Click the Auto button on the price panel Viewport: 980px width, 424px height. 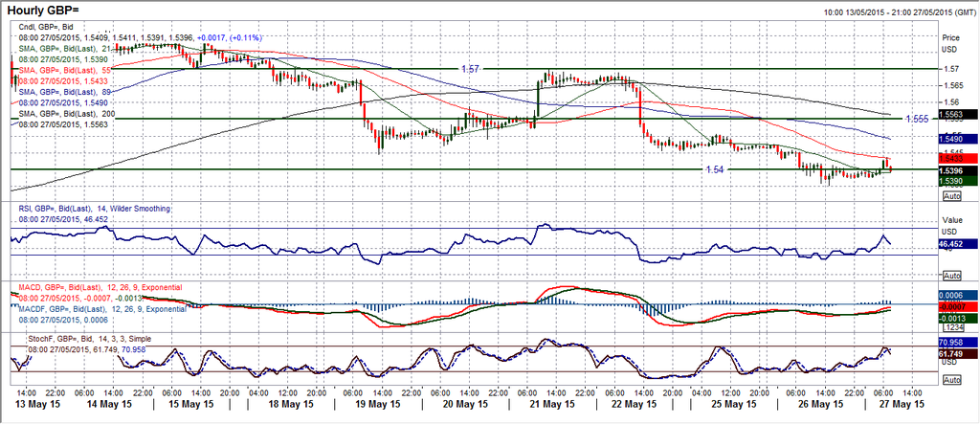coord(952,196)
